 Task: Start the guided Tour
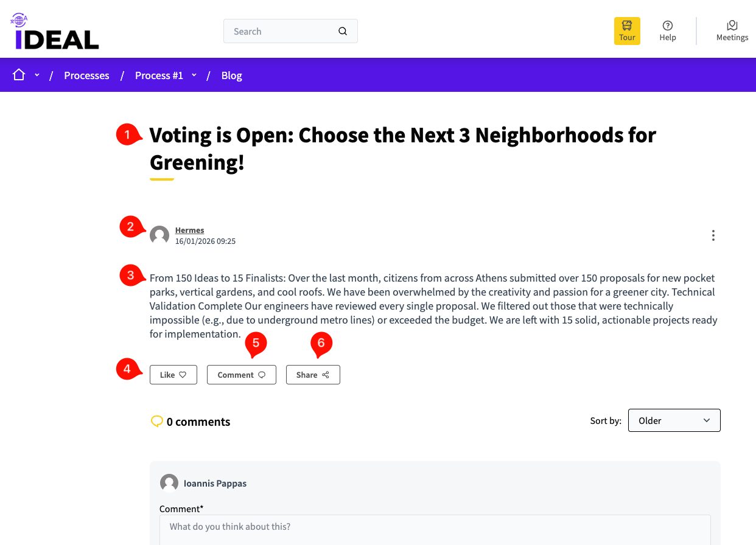click(x=627, y=31)
